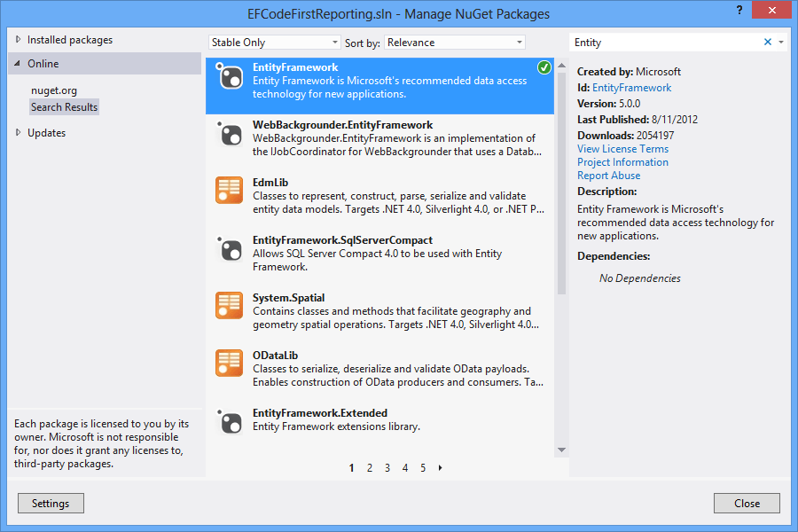Select the EntityFramework.Extended package title

click(x=320, y=412)
